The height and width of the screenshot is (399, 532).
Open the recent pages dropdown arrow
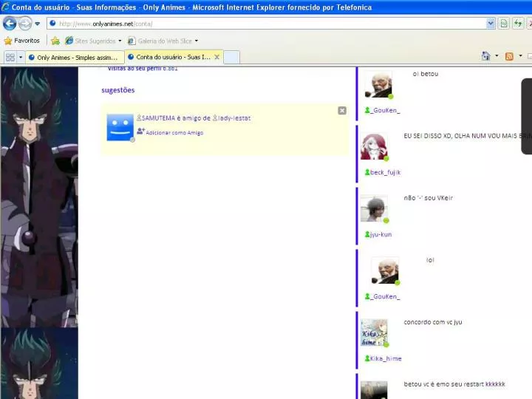pos(38,24)
